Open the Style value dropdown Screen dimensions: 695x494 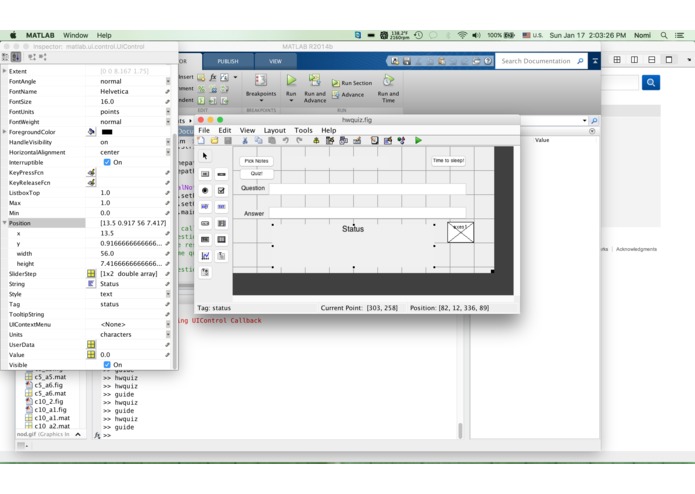tap(168, 294)
